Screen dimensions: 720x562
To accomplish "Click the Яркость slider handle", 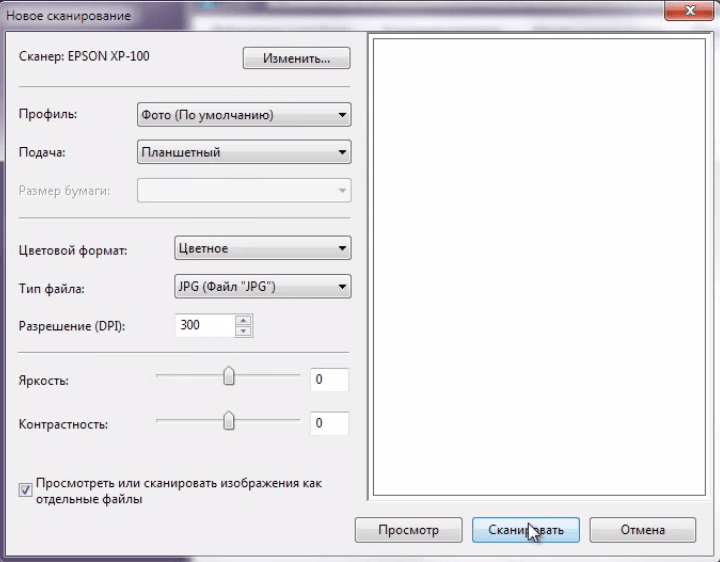I will tap(229, 376).
